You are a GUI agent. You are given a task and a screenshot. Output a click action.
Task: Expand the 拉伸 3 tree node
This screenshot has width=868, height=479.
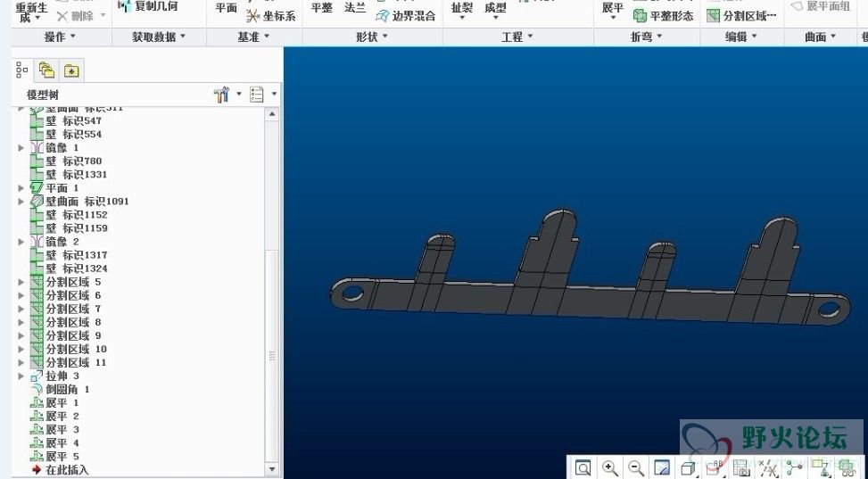pos(21,376)
